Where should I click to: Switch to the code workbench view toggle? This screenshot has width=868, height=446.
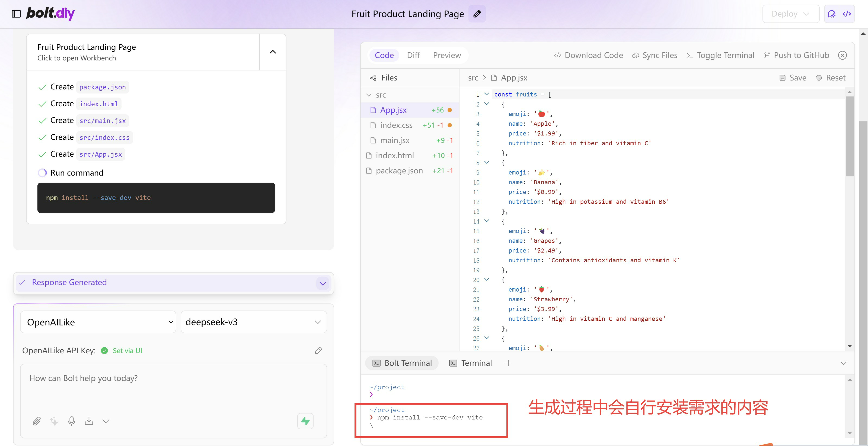tap(847, 14)
